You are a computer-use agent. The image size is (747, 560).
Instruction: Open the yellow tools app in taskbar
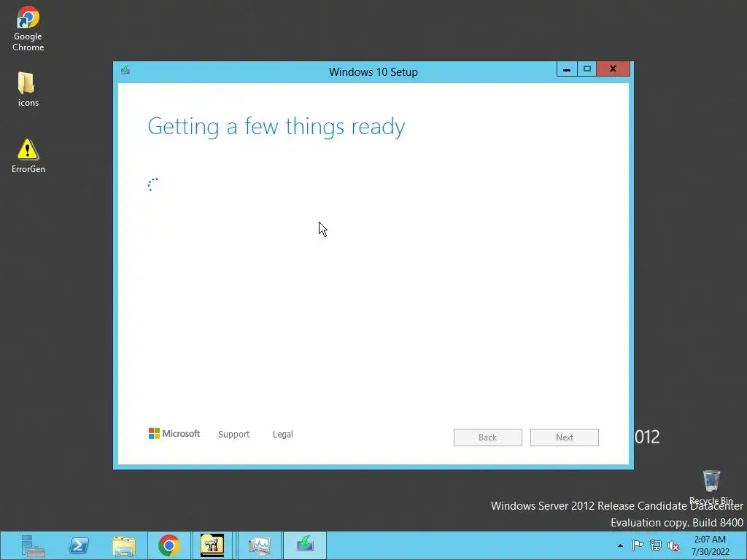click(212, 545)
